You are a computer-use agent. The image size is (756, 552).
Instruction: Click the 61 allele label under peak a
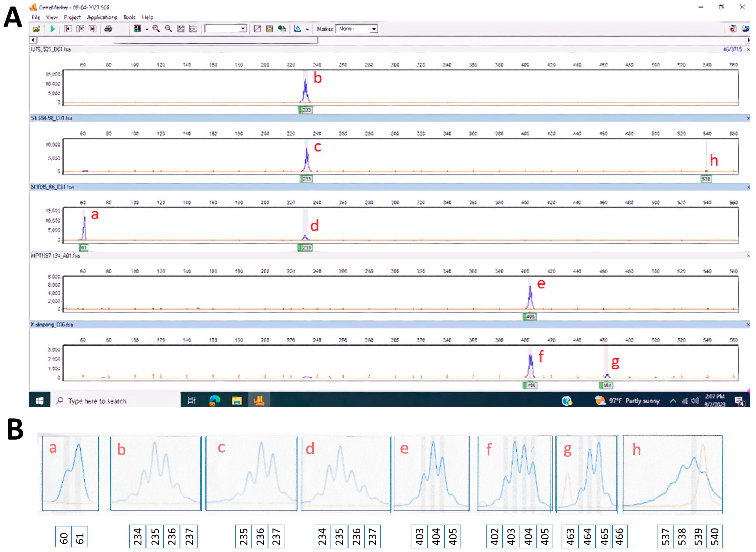click(83, 248)
